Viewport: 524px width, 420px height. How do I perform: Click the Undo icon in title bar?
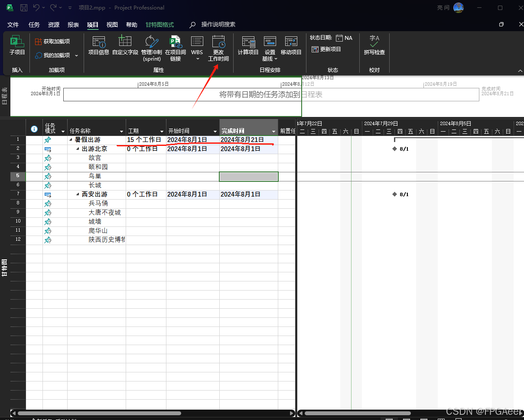tap(36, 8)
